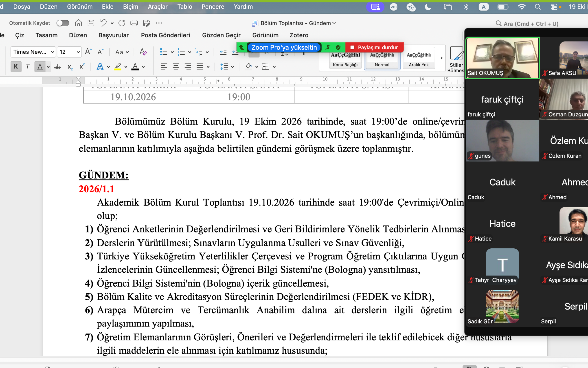The image size is (588, 368).
Task: Open the Tablo menu in menu bar
Action: coord(185,7)
